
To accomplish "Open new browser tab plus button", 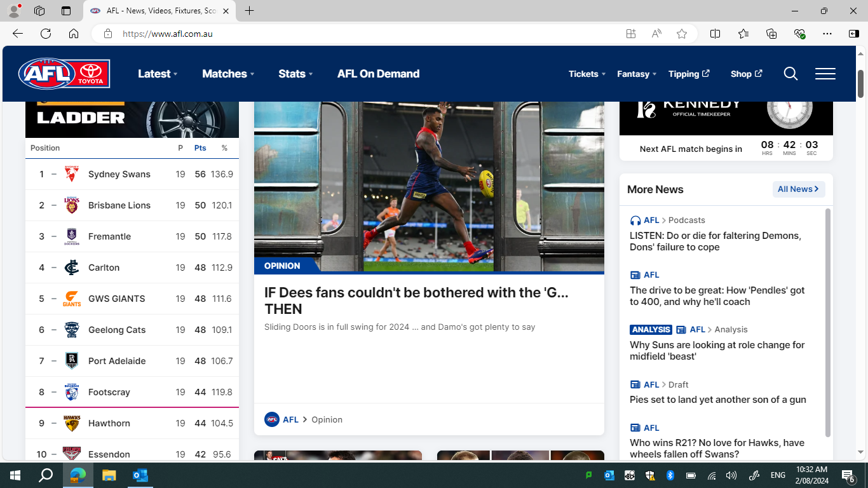I will coord(250,11).
